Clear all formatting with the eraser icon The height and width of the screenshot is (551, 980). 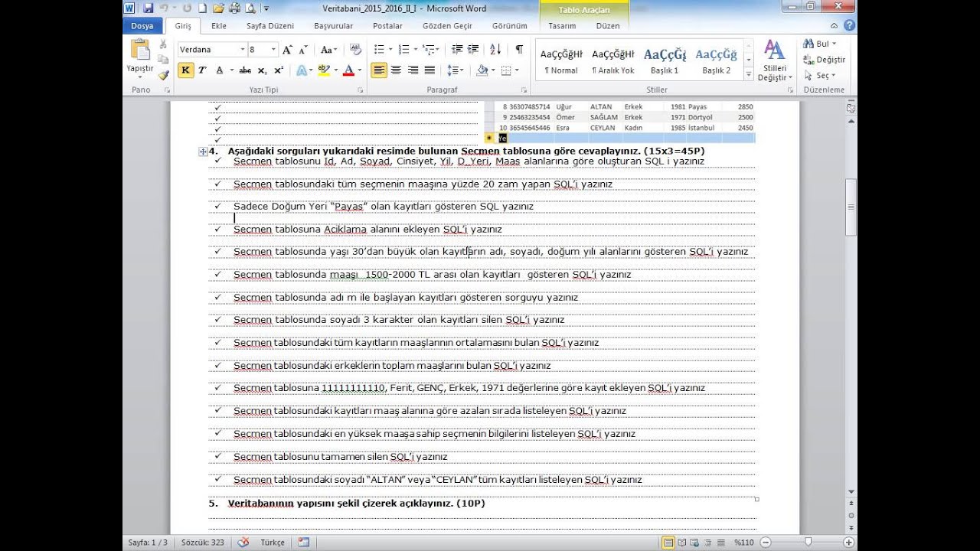[x=355, y=49]
